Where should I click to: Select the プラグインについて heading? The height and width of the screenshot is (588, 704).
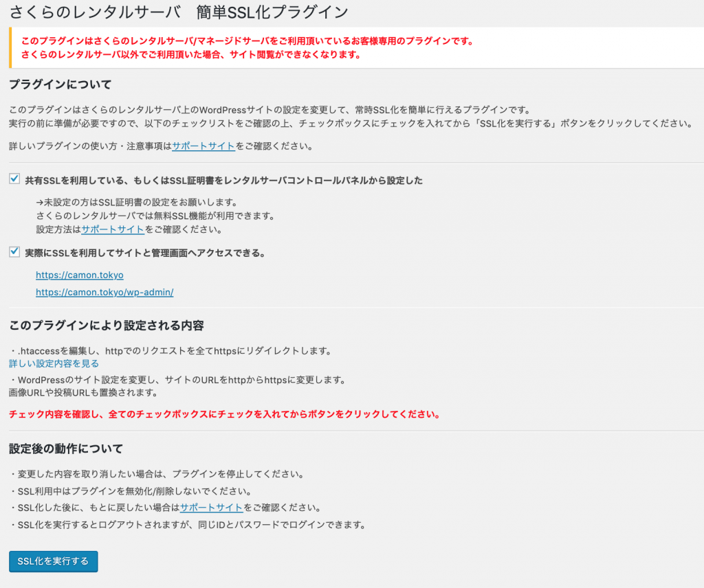tap(60, 84)
